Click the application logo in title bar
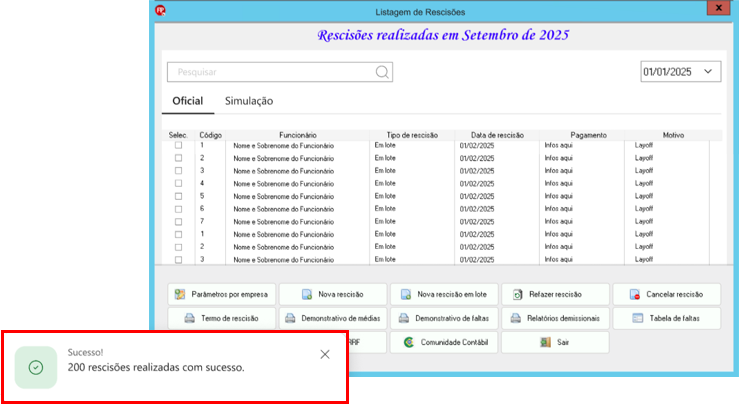The height and width of the screenshot is (404, 739). tap(160, 10)
